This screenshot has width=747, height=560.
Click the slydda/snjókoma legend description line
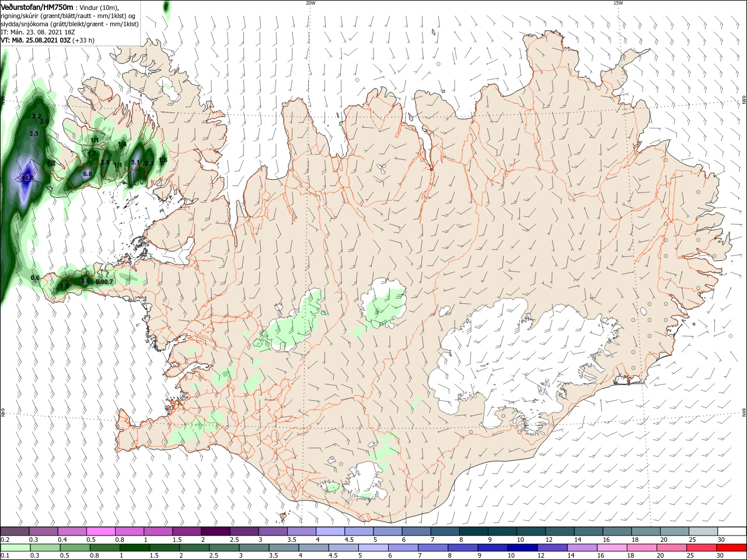(70, 24)
